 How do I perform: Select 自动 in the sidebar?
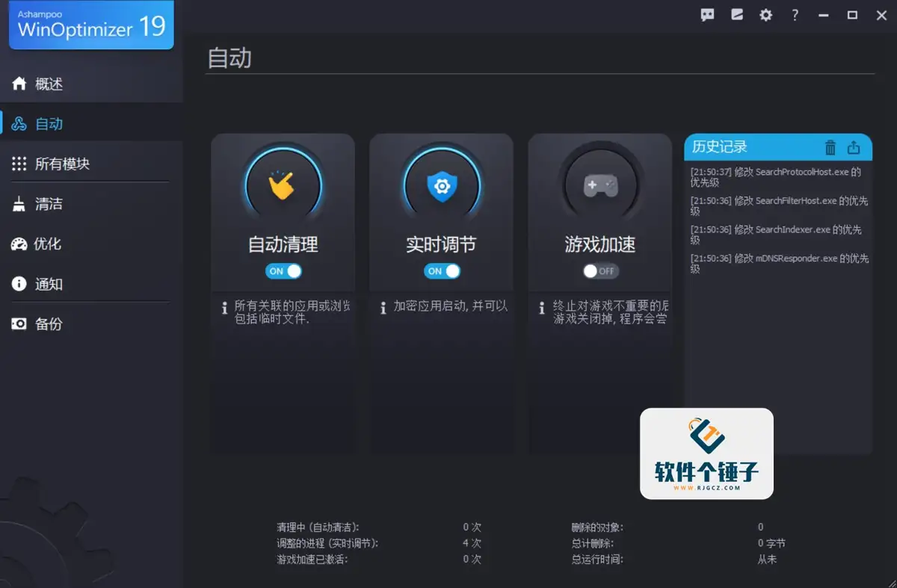pos(91,124)
